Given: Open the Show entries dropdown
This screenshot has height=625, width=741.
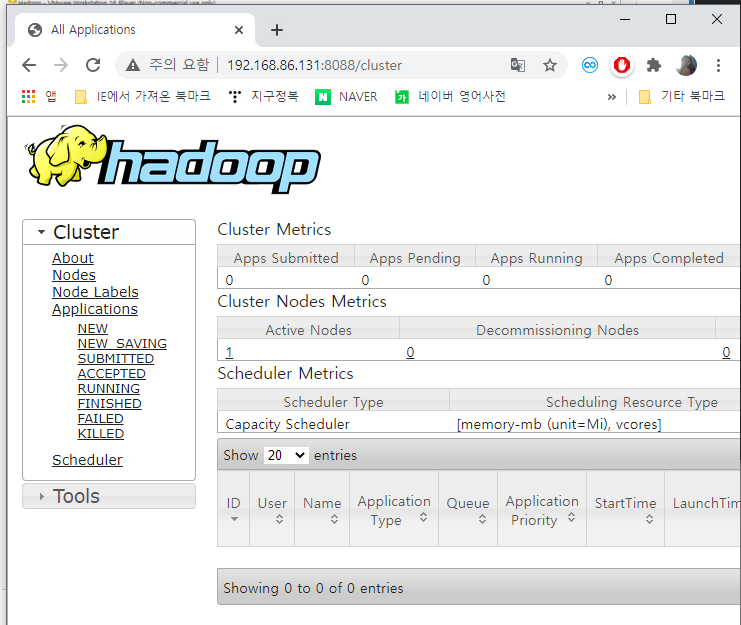Looking at the screenshot, I should point(286,455).
